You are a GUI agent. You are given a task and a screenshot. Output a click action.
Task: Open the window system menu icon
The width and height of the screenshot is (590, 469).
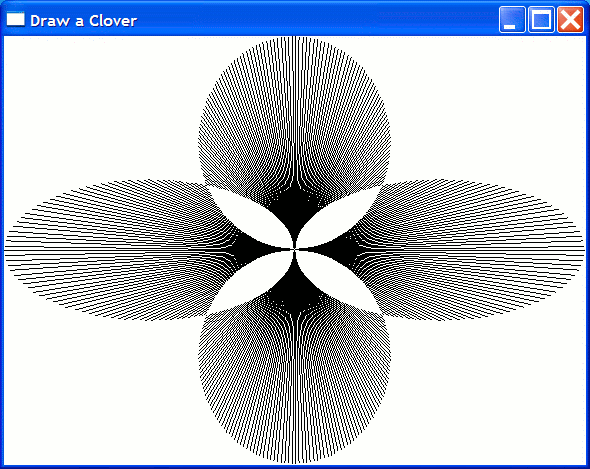15,19
